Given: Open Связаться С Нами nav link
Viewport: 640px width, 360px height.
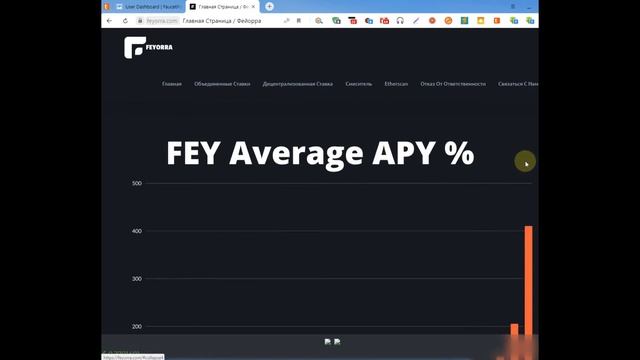Looking at the screenshot, I should [x=518, y=84].
